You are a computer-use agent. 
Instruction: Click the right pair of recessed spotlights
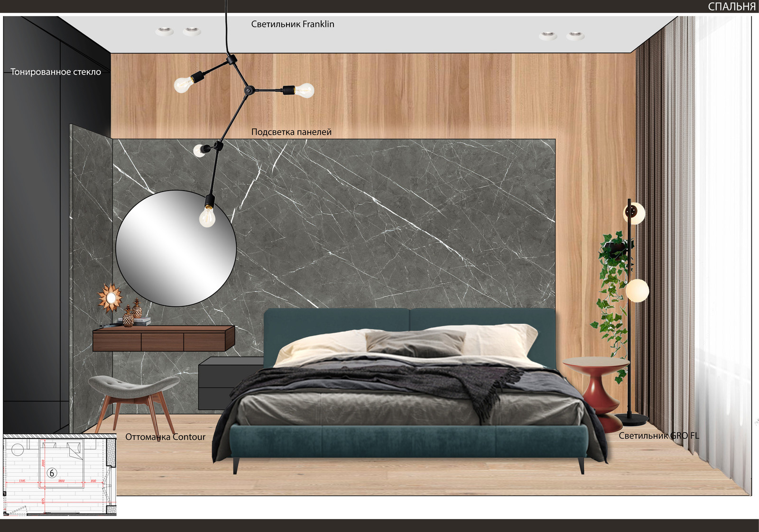point(561,36)
